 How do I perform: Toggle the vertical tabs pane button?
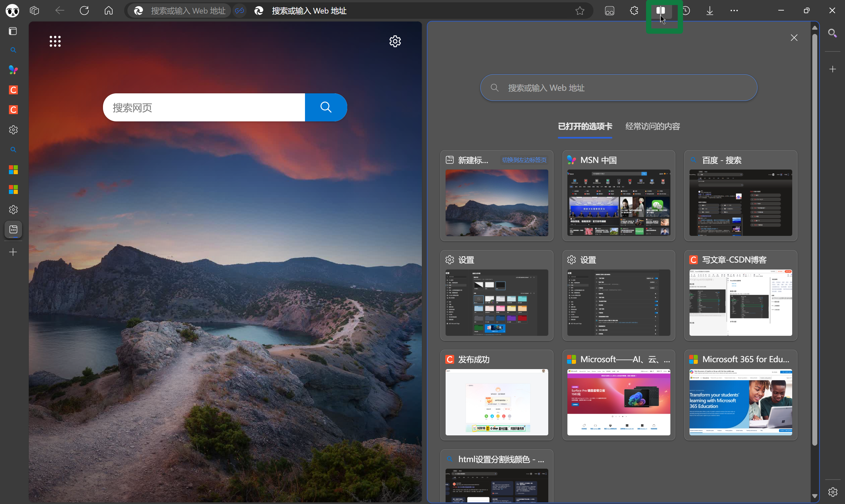pos(13,31)
